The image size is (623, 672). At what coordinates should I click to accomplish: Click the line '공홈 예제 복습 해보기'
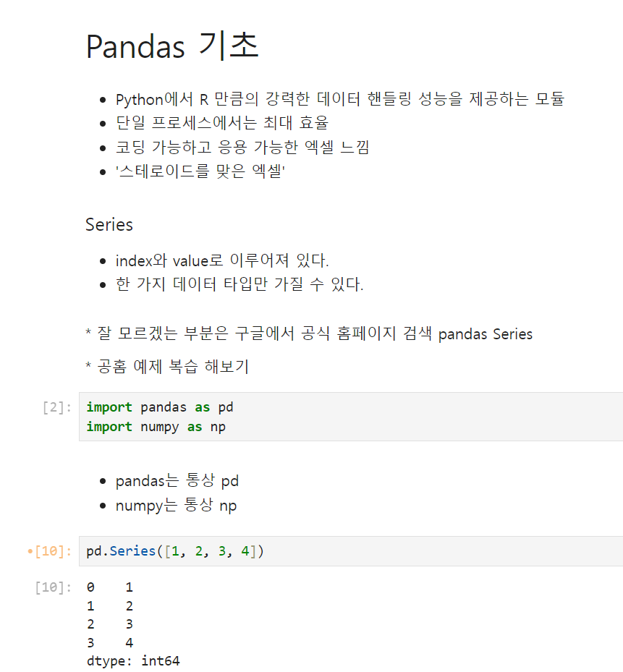tap(172, 367)
